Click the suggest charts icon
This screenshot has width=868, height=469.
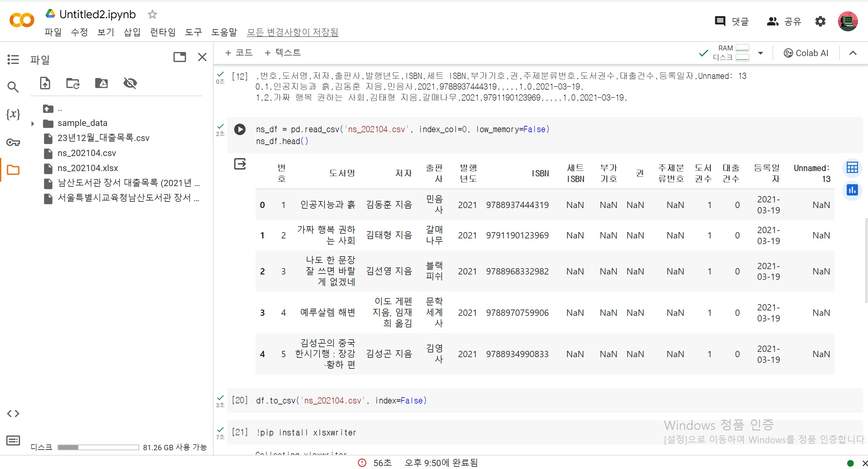click(852, 190)
